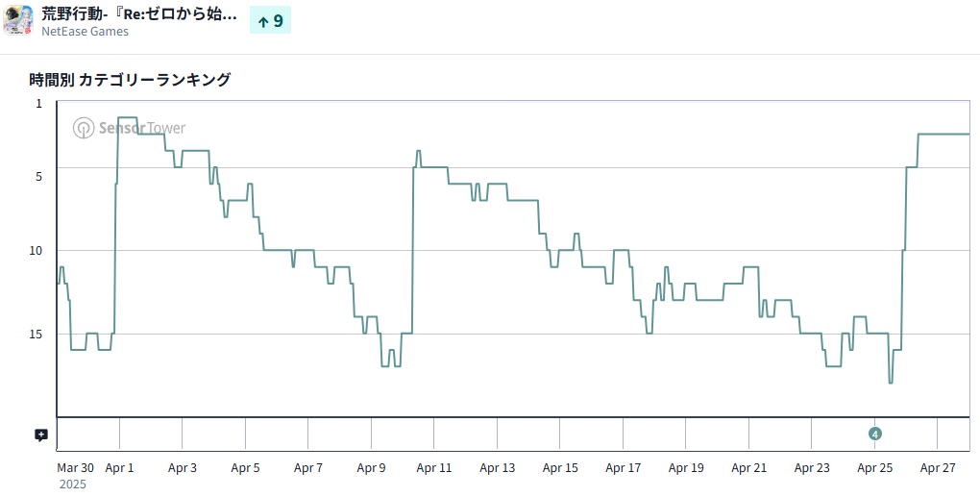
Task: Click the Apr 21 date axis label
Action: (x=748, y=468)
